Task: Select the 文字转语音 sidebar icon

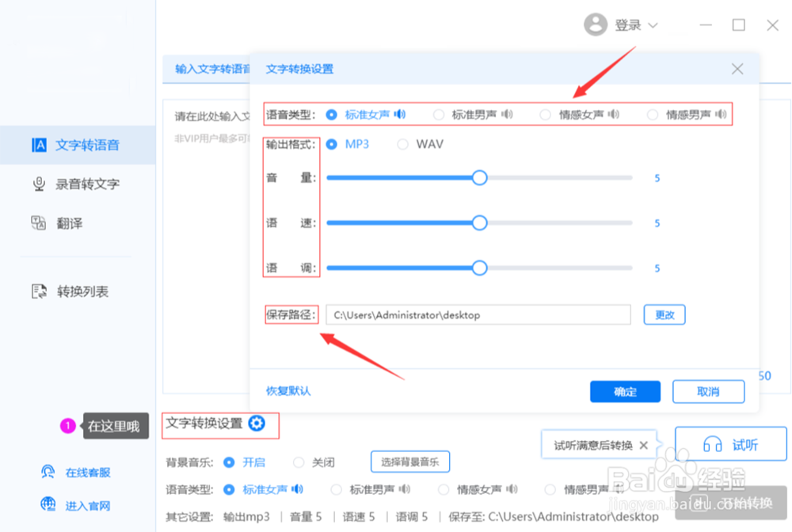Action: click(39, 145)
